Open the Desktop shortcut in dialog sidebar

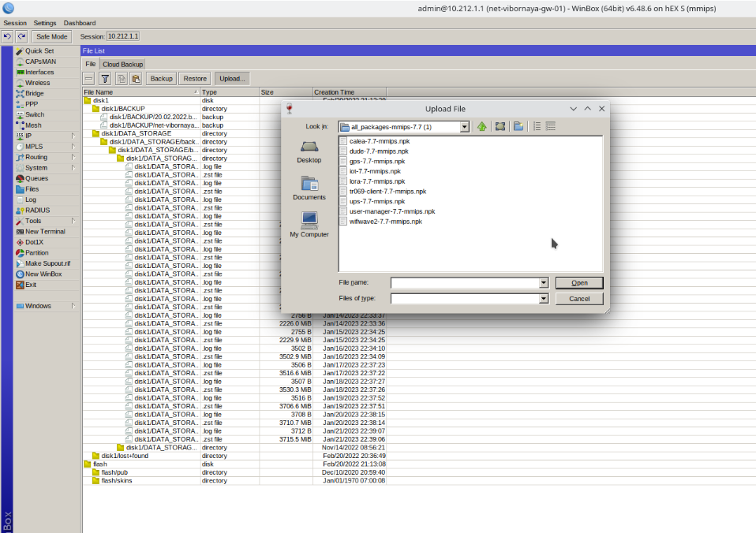309,150
